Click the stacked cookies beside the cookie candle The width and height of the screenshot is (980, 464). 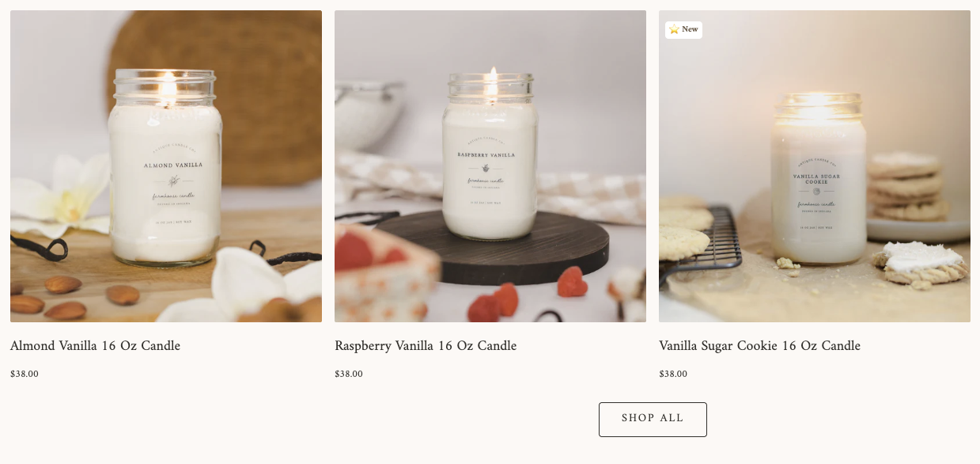(x=907, y=188)
